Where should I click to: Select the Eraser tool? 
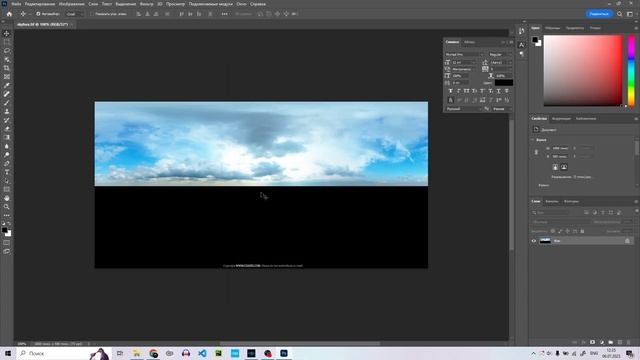click(7, 129)
